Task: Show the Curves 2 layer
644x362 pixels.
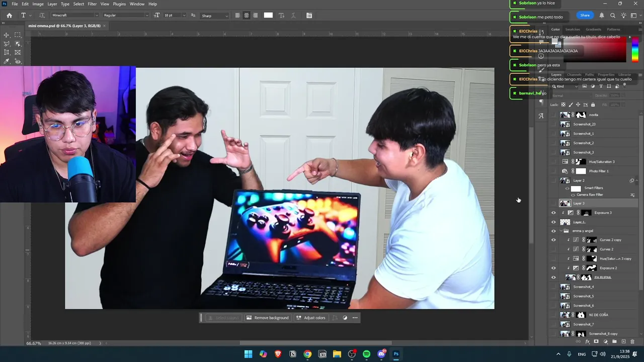Action: [553, 249]
